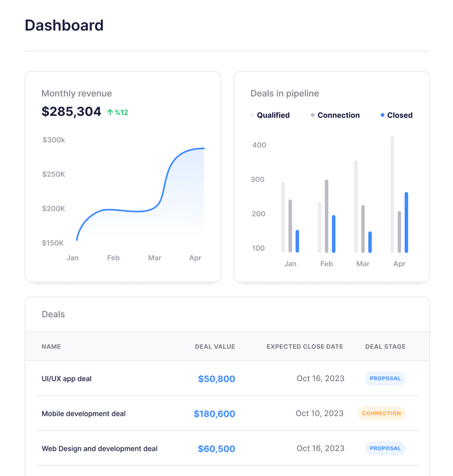The image size is (453, 476).
Task: Toggle the Connection legend series
Action: [x=335, y=116]
